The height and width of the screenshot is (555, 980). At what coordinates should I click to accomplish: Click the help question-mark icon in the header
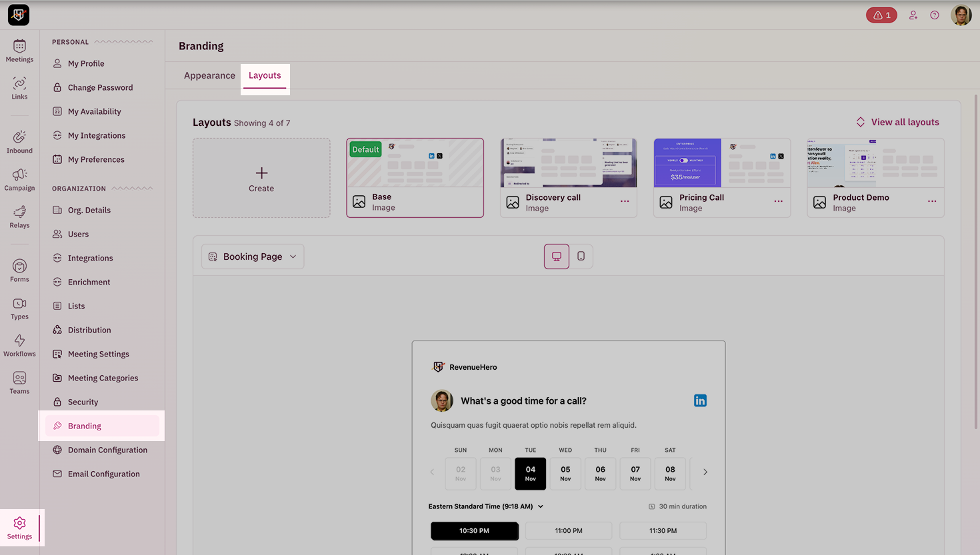[x=934, y=15]
